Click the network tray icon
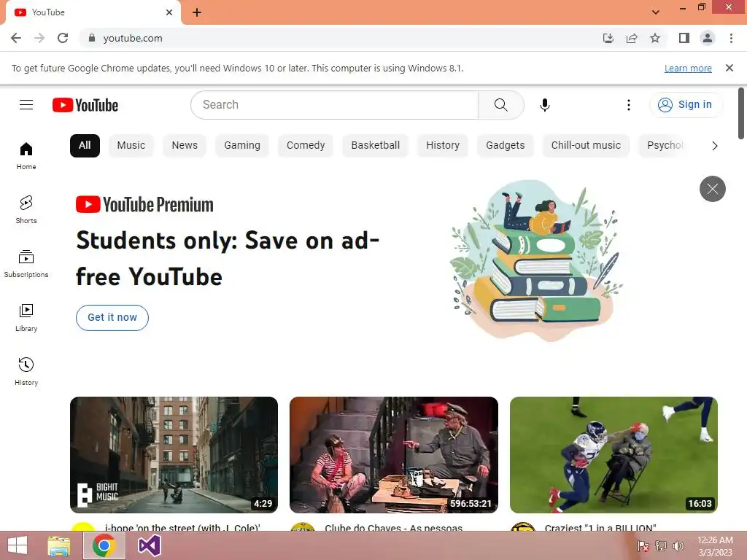This screenshot has height=560, width=747. tap(661, 545)
